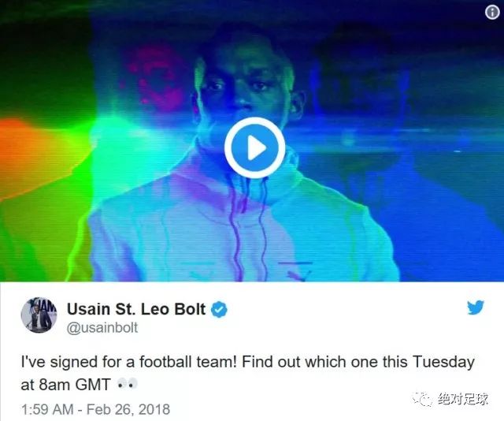
Task: Open Usain Bolt's profile avatar
Action: 39,315
